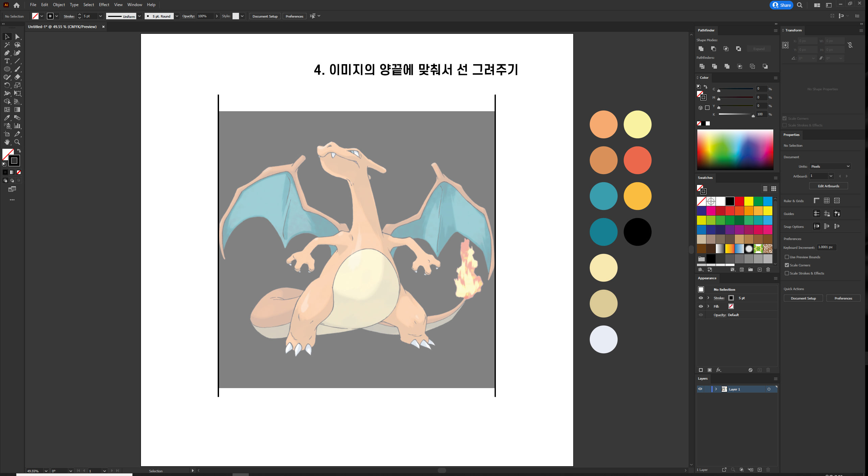This screenshot has width=868, height=476.
Task: Select the Direct Selection tool
Action: (18, 37)
